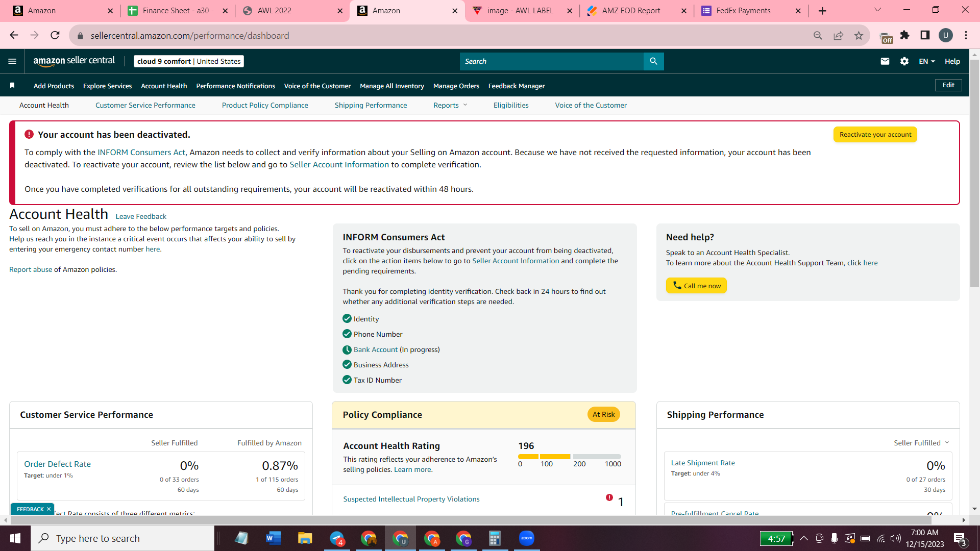Image resolution: width=980 pixels, height=551 pixels.
Task: Reload the current page
Action: point(55,35)
